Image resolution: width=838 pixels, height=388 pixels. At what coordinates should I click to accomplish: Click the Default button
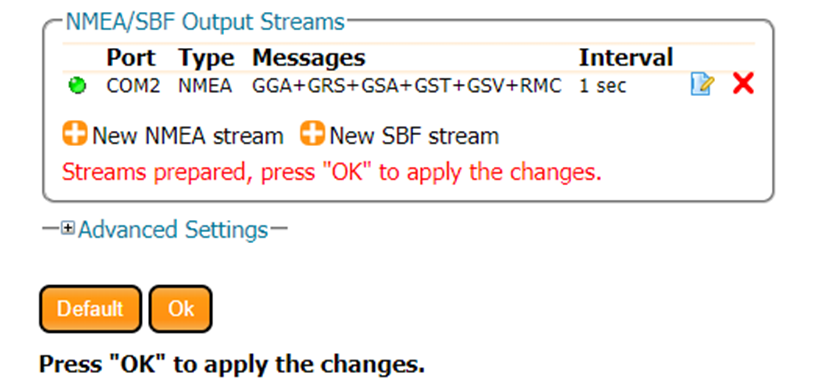(x=90, y=309)
